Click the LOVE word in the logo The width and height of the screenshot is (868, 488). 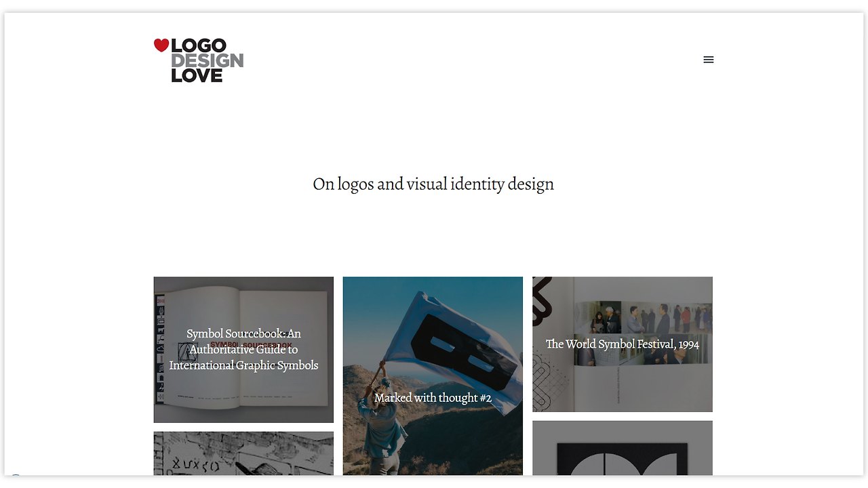(197, 76)
